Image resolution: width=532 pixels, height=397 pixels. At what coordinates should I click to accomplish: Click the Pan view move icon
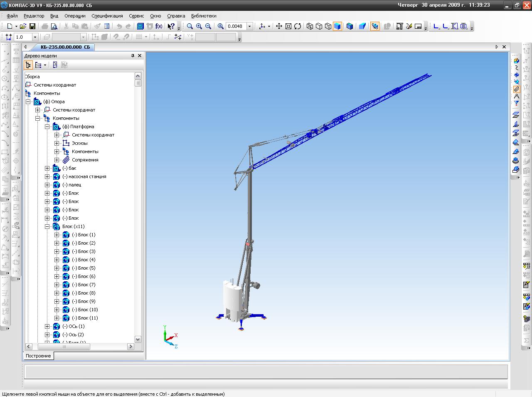coord(279,26)
